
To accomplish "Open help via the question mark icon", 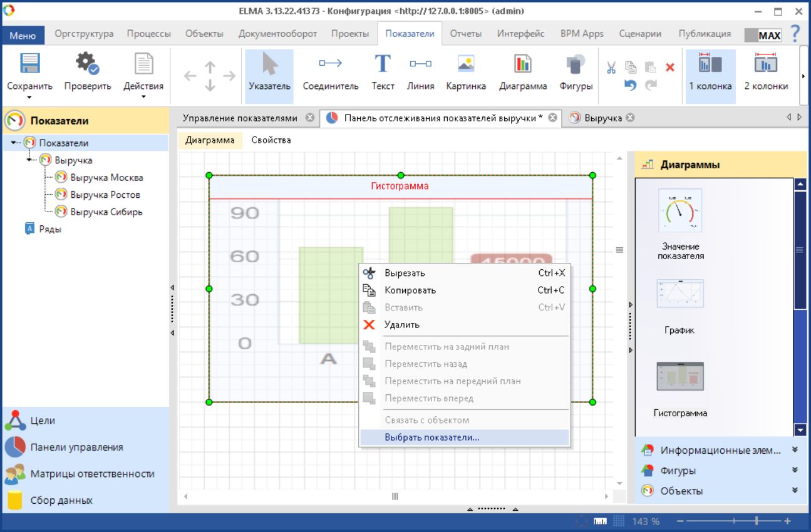I will [795, 34].
